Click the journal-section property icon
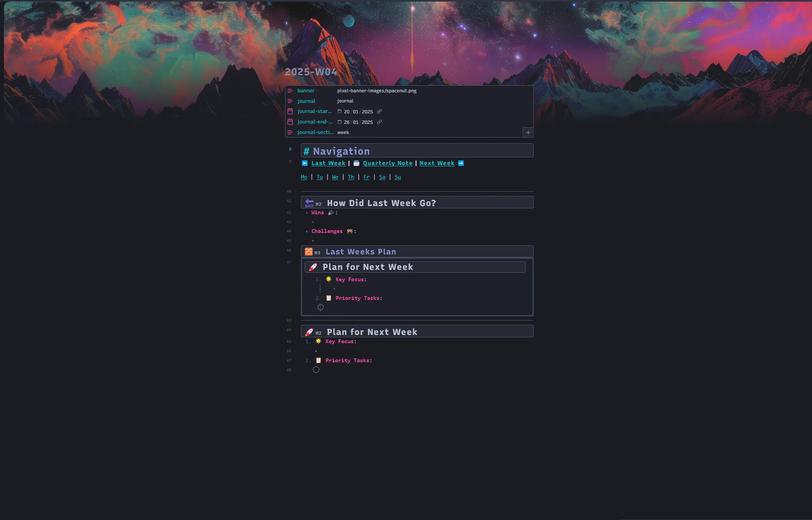812x520 pixels. tap(290, 132)
